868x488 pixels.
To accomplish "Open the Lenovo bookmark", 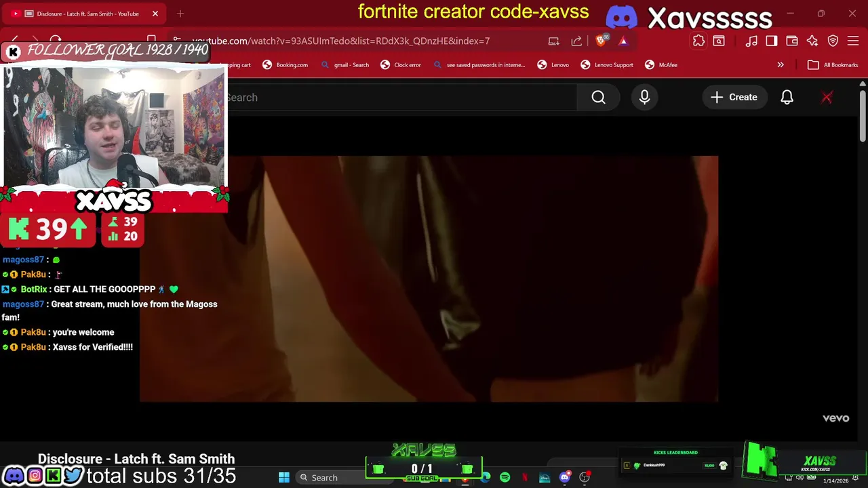I will [x=553, y=65].
